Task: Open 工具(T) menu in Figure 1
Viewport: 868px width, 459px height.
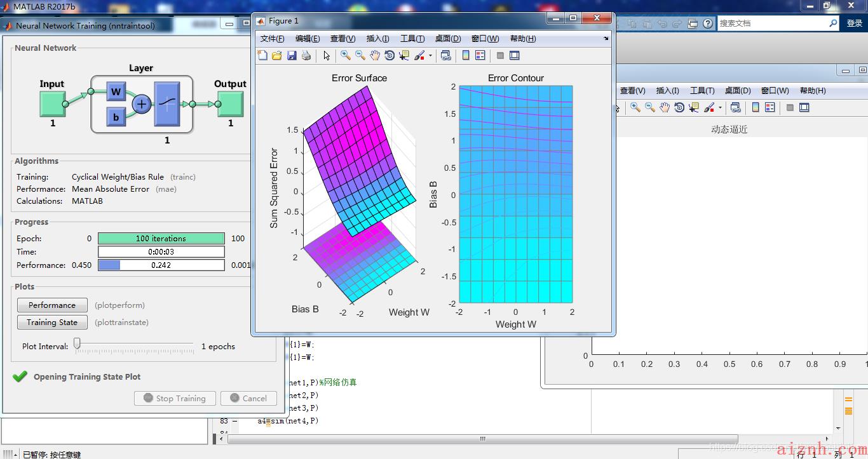Action: tap(412, 39)
